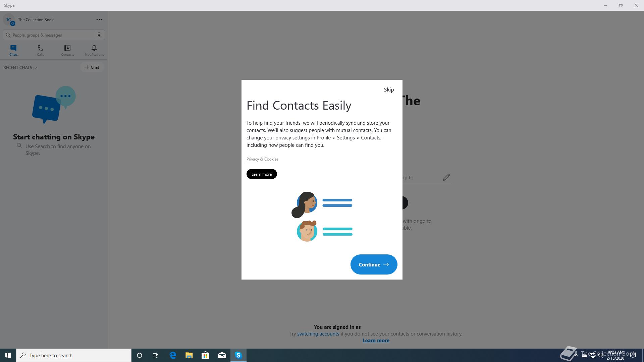Viewport: 644px width, 362px height.
Task: Open the Privacy & Cookies link
Action: [262, 159]
